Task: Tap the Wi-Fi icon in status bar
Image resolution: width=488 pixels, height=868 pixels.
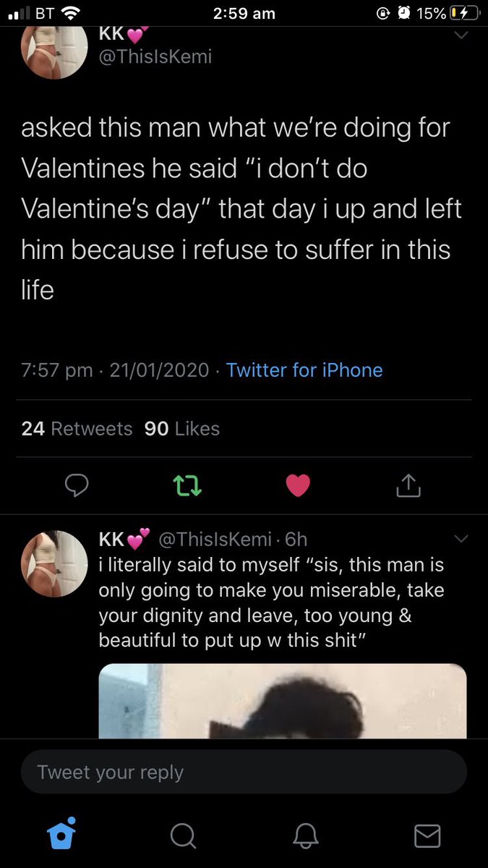Action: click(70, 12)
